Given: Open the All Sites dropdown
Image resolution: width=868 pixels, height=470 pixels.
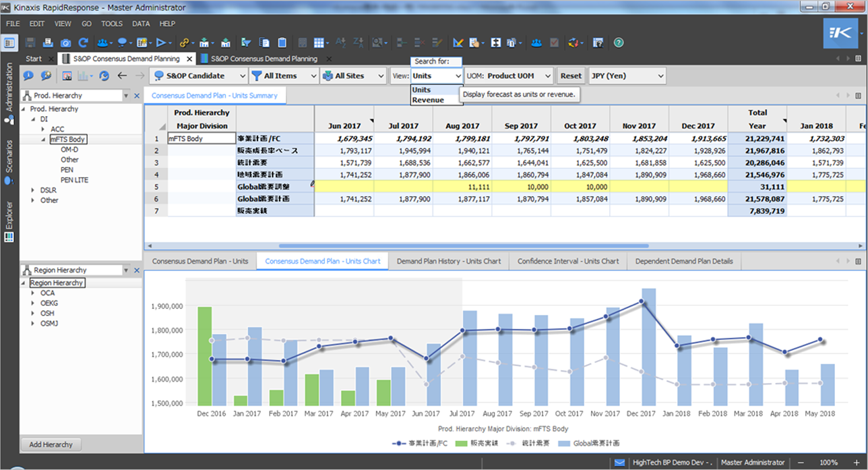Looking at the screenshot, I should (x=353, y=76).
